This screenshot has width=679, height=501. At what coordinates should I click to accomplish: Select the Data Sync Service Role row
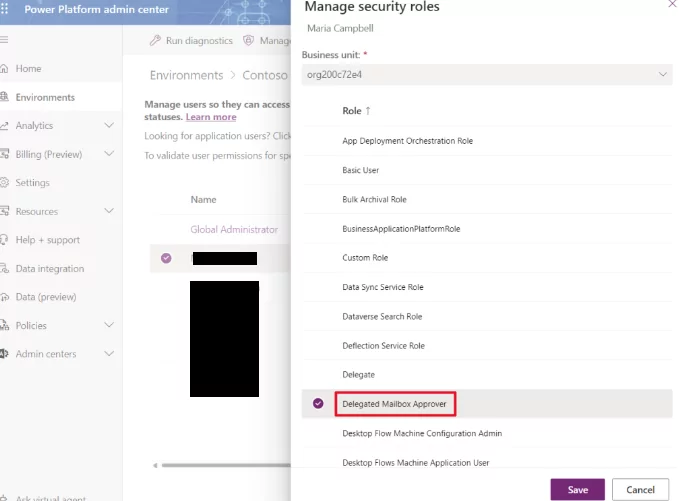487,287
